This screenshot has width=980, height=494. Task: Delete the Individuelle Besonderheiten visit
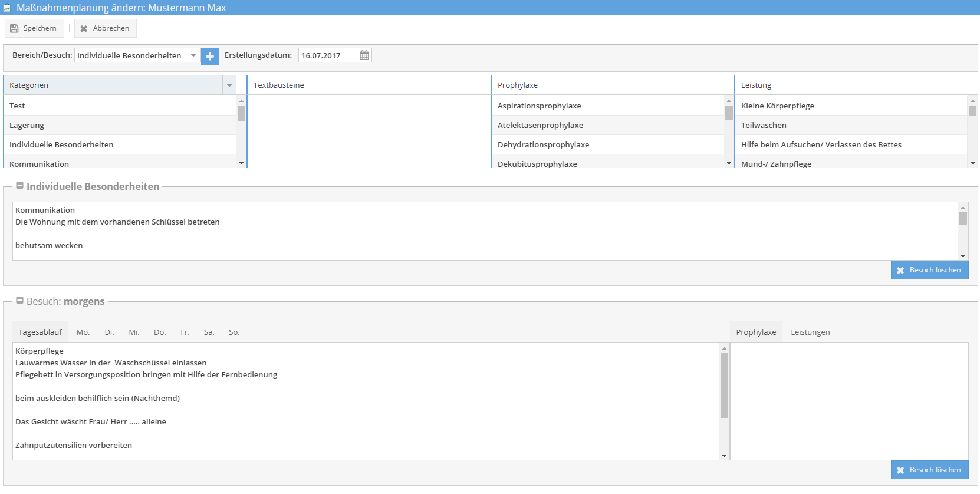929,270
